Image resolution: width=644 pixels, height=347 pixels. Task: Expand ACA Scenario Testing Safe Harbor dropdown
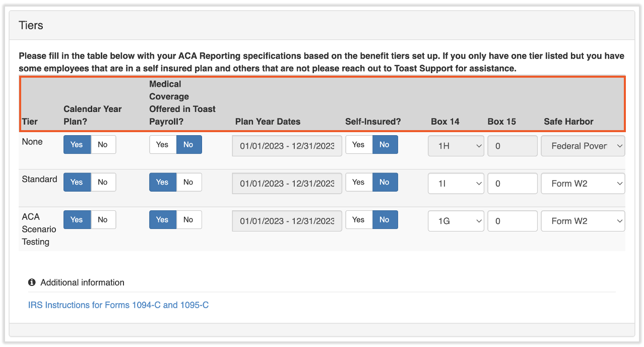[583, 221]
